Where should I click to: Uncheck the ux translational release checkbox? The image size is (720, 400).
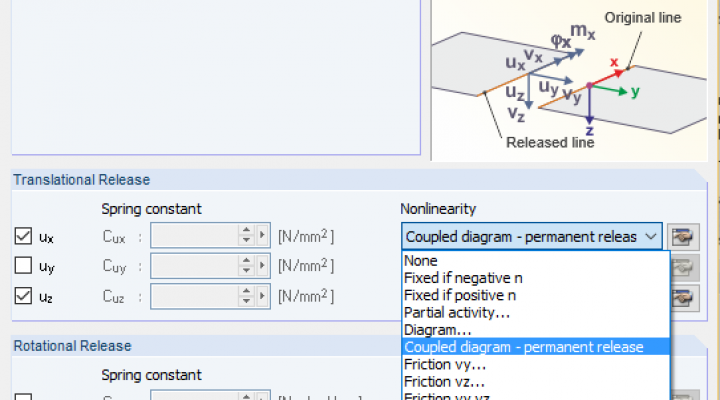(x=24, y=237)
